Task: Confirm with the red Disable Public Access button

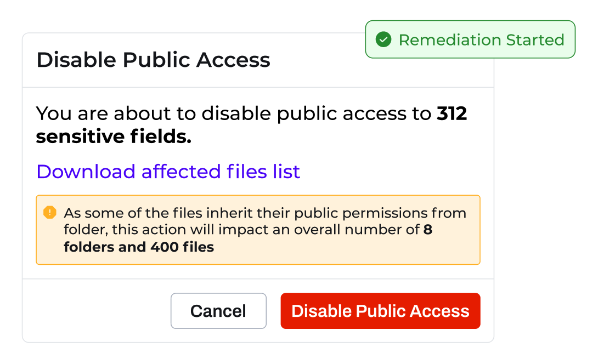Action: 380,311
